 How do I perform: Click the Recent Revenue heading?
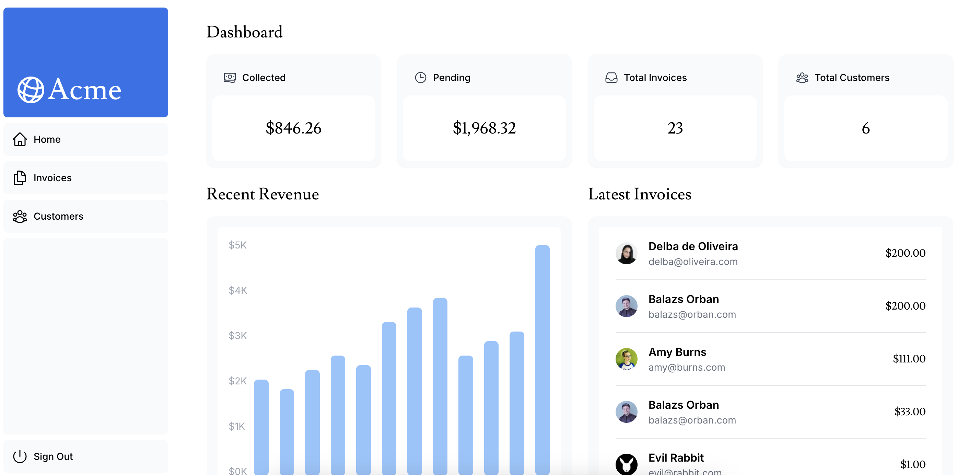point(263,194)
